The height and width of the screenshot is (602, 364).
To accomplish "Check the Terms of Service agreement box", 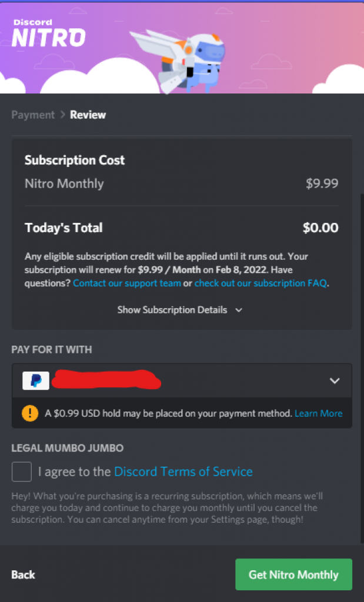I will (22, 471).
